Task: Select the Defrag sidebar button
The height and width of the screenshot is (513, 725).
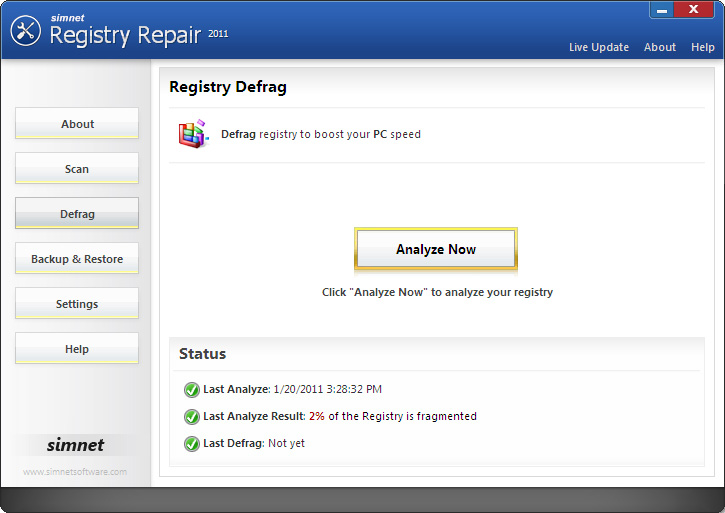Action: pyautogui.click(x=77, y=214)
